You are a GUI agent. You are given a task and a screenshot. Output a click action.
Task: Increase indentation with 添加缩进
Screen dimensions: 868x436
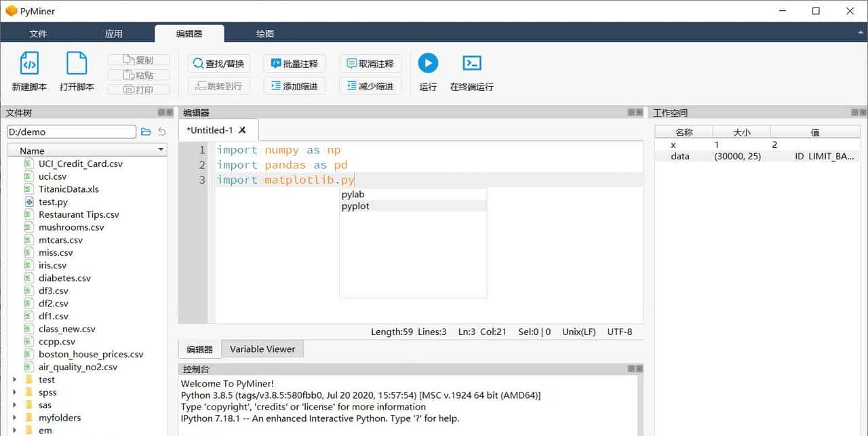coord(294,85)
